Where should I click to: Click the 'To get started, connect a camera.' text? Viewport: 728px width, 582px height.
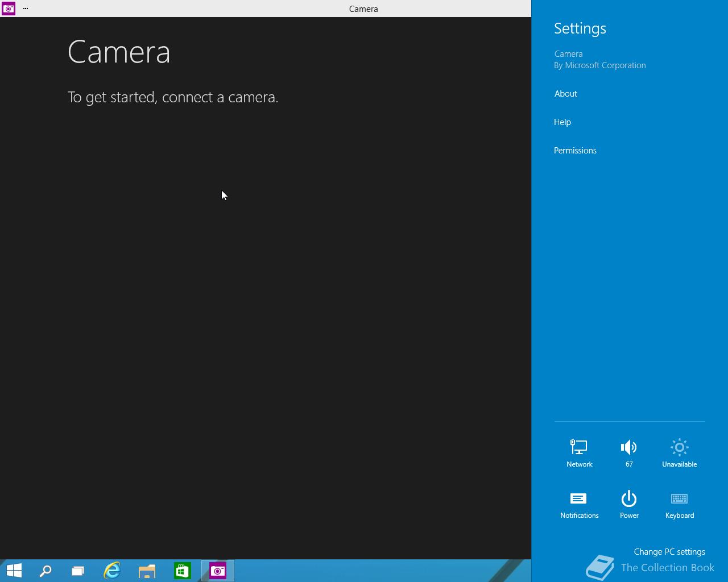(x=173, y=97)
